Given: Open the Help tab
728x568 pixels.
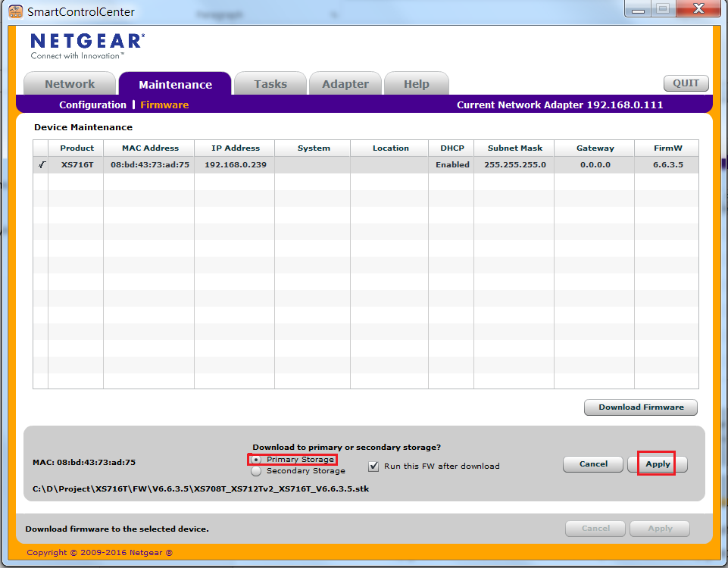Looking at the screenshot, I should tap(417, 83).
